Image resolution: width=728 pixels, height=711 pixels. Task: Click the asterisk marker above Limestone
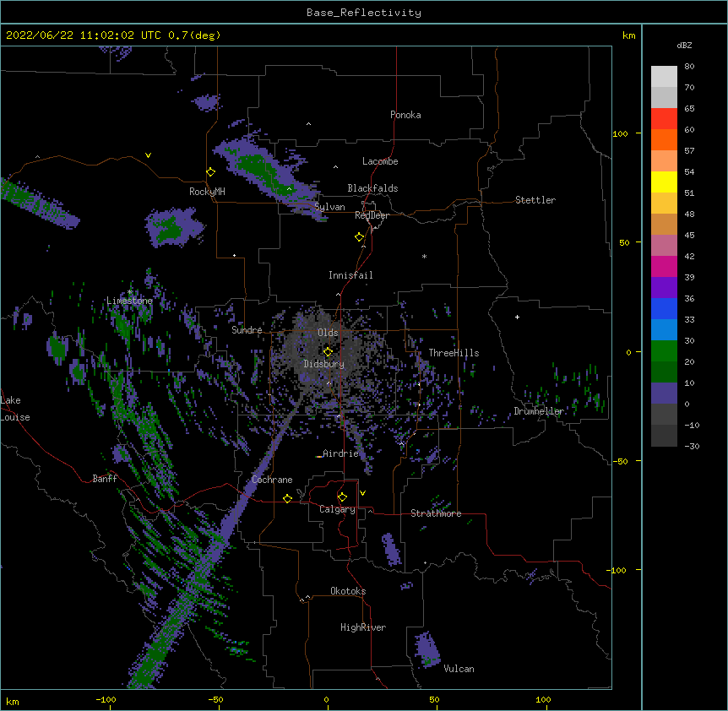coord(130,292)
